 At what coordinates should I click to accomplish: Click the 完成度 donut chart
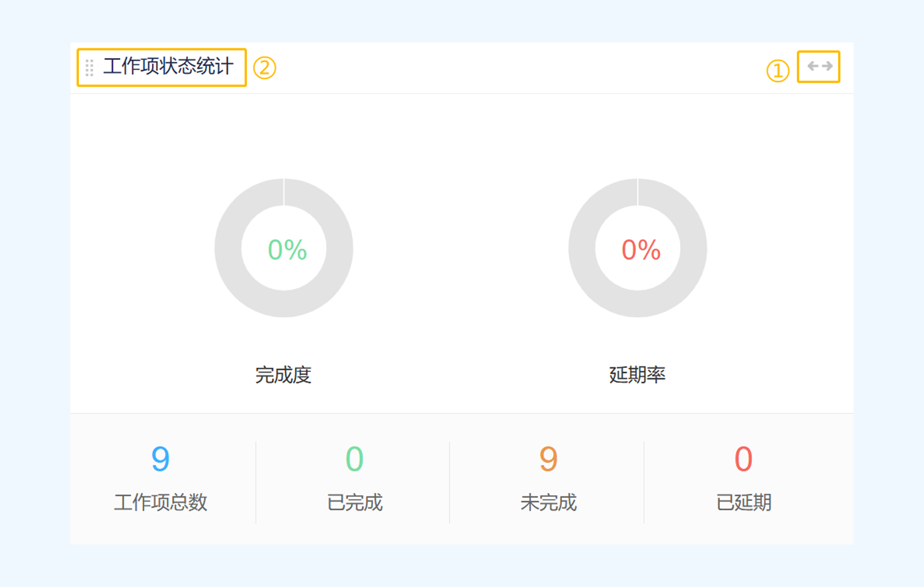[284, 248]
